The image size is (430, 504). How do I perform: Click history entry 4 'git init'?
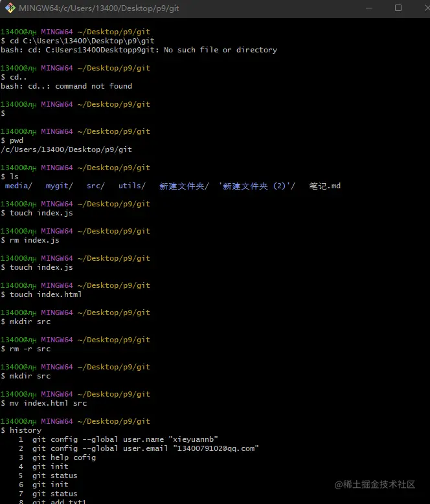(43, 466)
